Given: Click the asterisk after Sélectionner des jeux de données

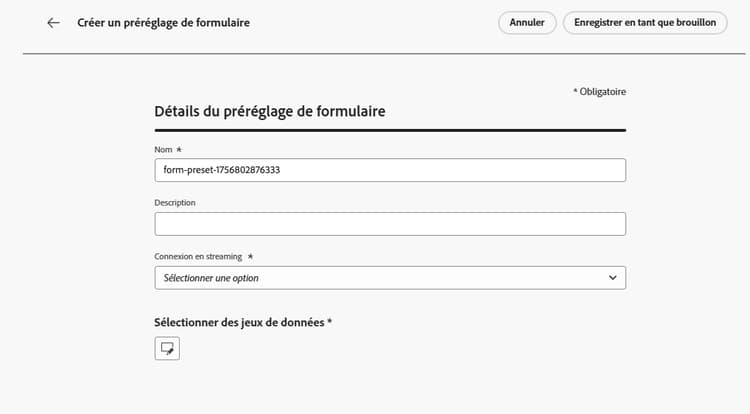Looking at the screenshot, I should click(329, 321).
